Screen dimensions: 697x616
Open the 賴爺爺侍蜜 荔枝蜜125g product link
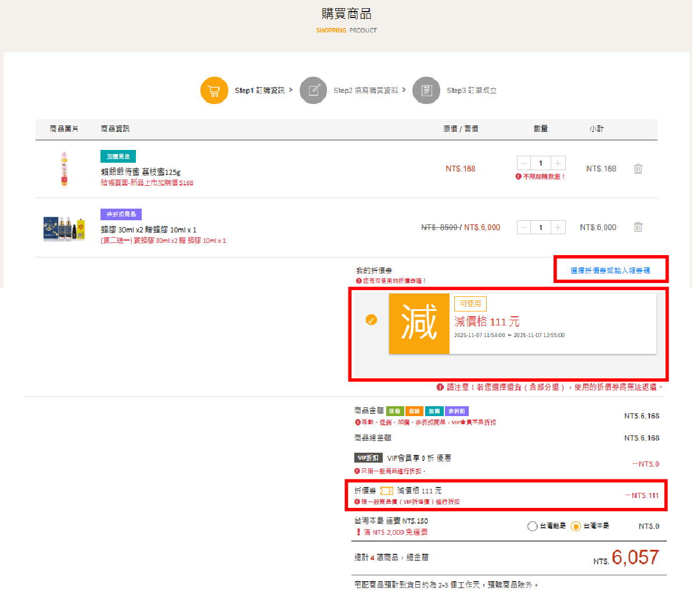click(141, 172)
